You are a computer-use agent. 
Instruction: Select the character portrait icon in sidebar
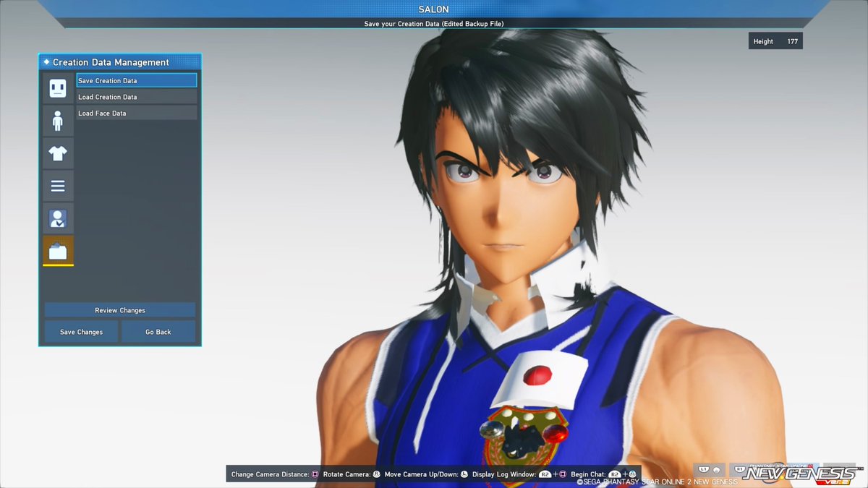pos(58,218)
